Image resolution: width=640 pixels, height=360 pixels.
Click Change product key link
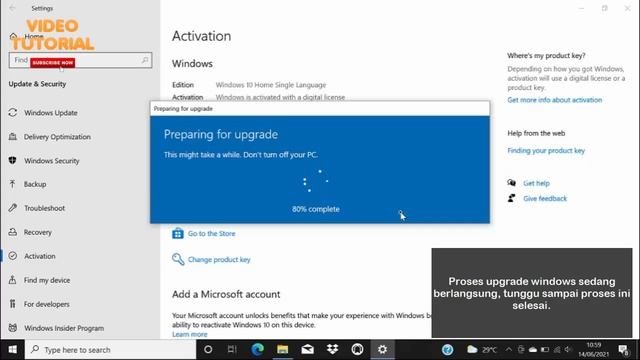tap(219, 260)
